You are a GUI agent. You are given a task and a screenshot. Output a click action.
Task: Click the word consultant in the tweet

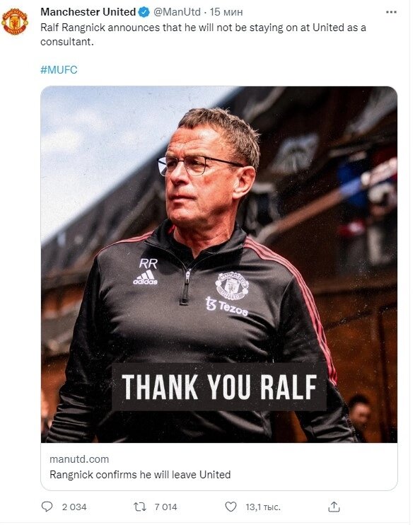click(x=67, y=42)
